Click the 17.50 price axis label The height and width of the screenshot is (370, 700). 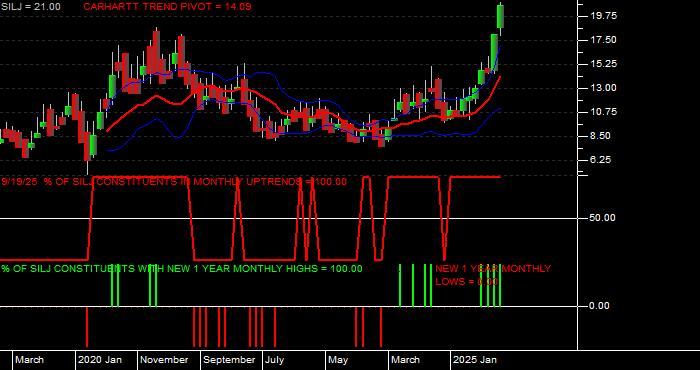tap(603, 40)
